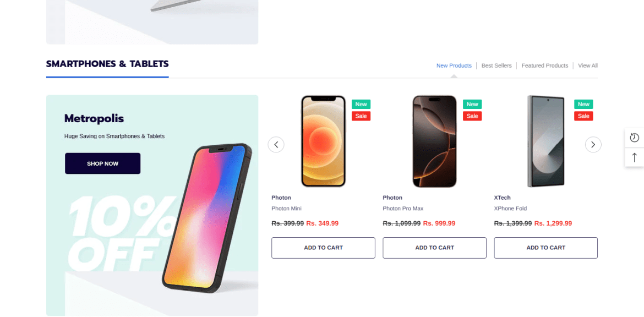Switch to the Best Sellers tab
The image size is (644, 317).
(x=496, y=65)
